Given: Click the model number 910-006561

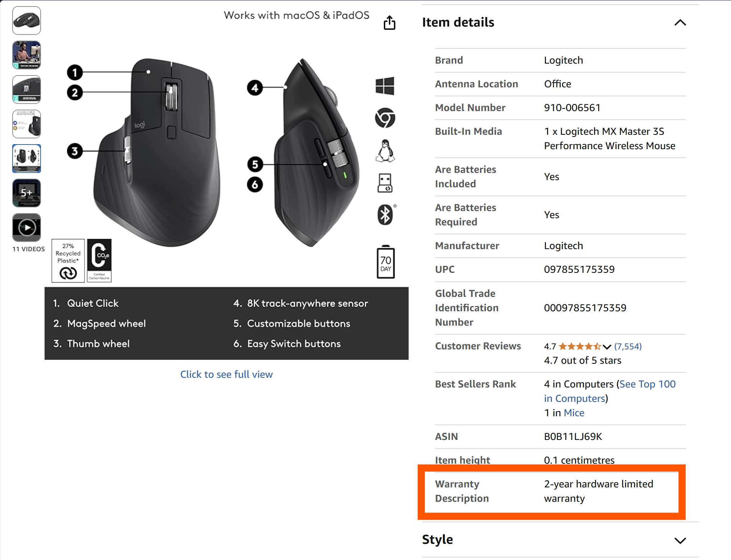Looking at the screenshot, I should tap(572, 107).
